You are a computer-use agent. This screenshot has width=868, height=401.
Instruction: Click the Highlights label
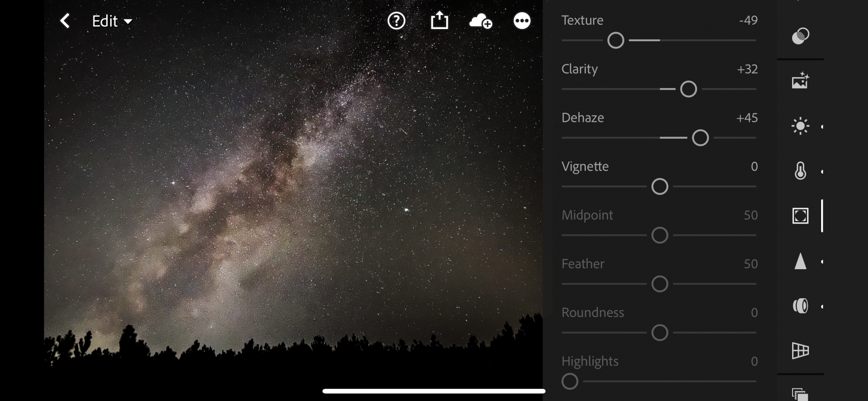(x=590, y=362)
